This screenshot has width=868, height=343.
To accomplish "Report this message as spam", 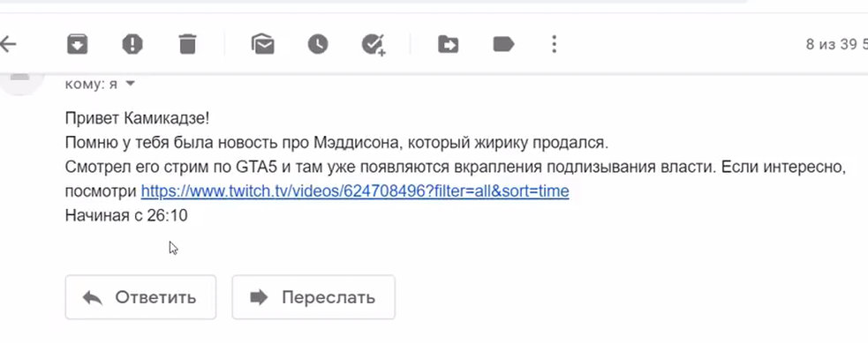I will 132,44.
